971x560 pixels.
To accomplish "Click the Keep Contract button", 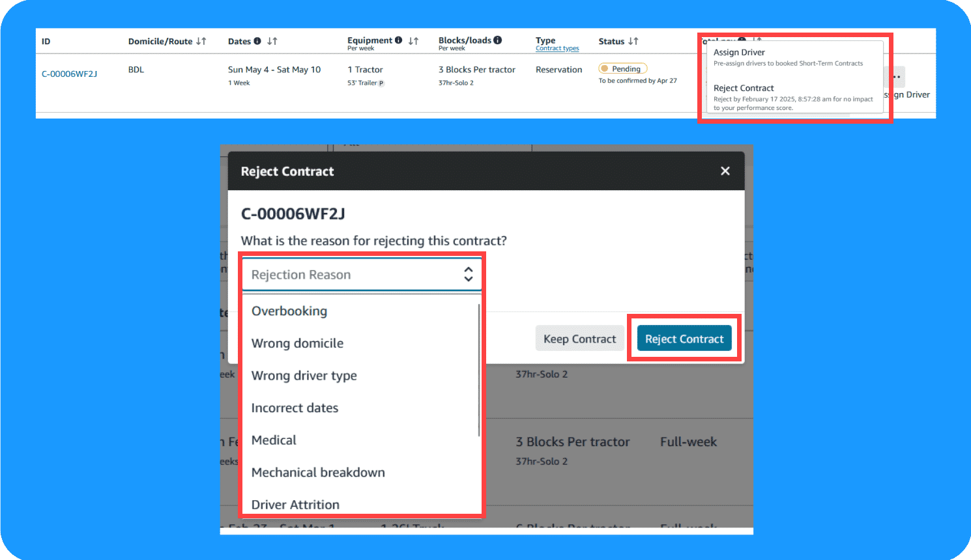I will (579, 338).
